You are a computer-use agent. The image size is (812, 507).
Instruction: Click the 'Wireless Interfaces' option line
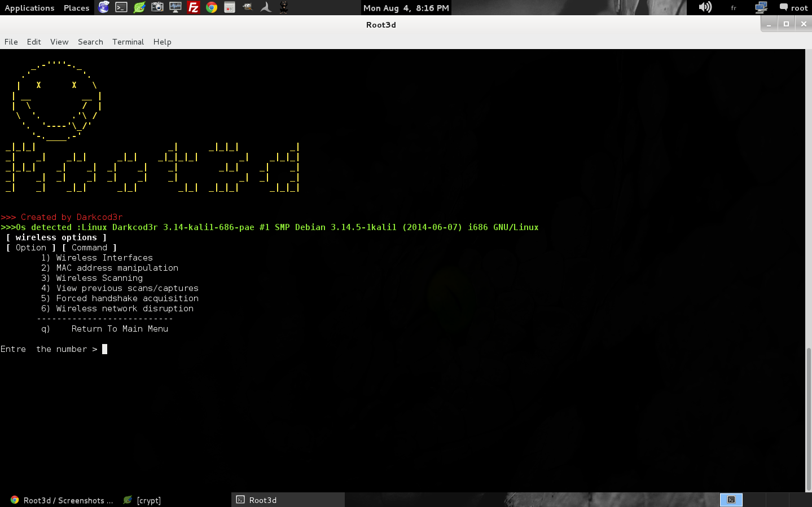click(x=97, y=258)
